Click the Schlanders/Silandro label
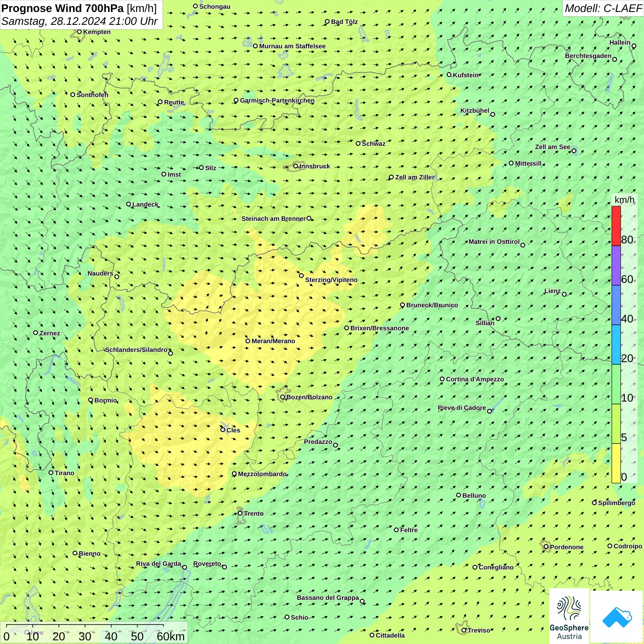 tap(136, 350)
